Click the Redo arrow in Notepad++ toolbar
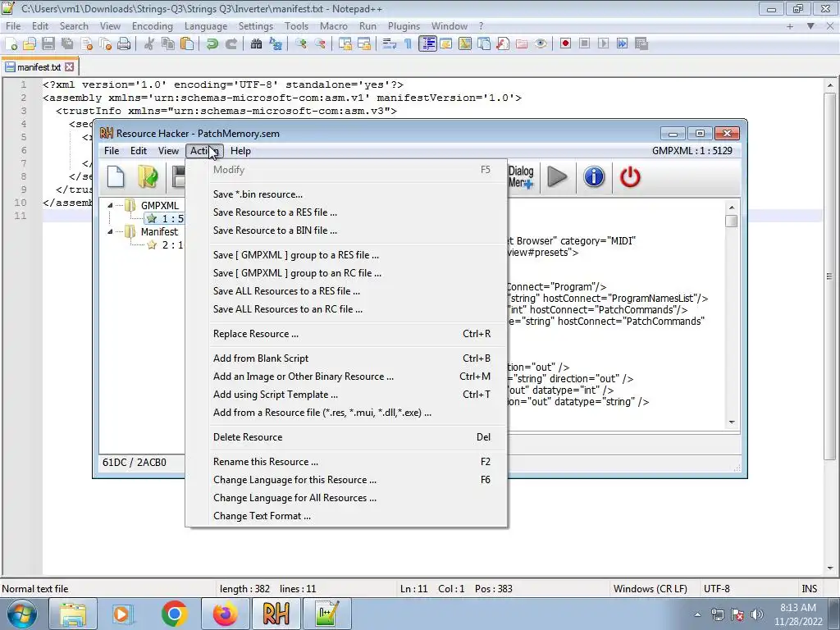This screenshot has height=630, width=840. [x=231, y=44]
